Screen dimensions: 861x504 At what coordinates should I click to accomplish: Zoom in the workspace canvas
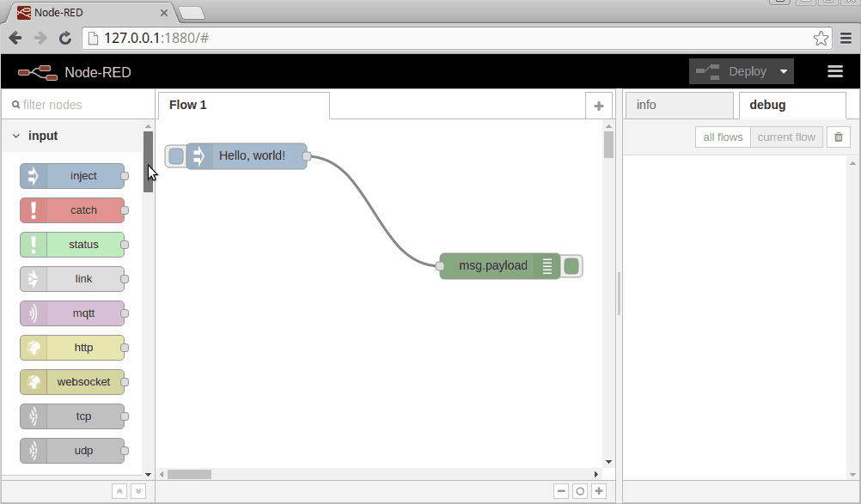click(599, 491)
